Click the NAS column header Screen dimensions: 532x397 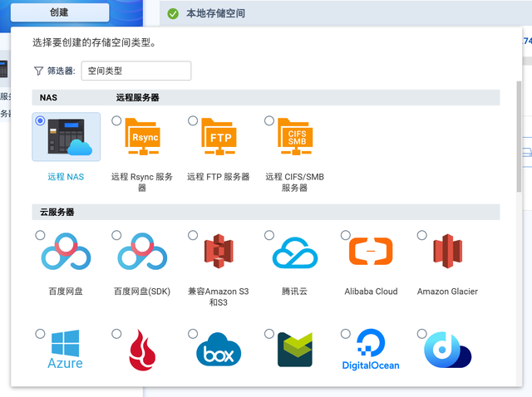(x=48, y=98)
